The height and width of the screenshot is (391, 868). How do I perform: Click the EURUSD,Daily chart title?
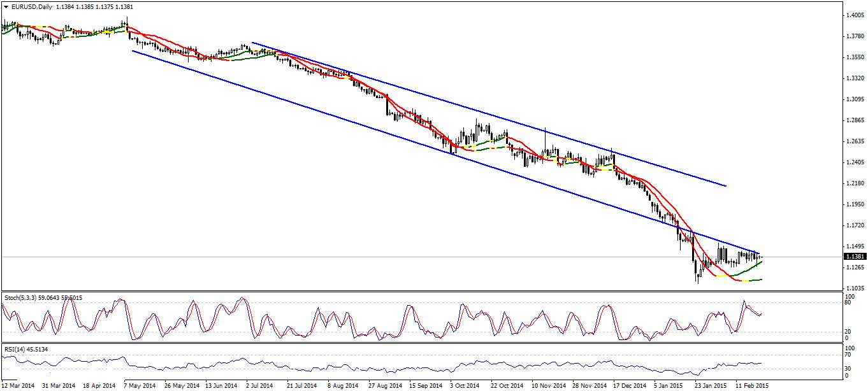point(32,7)
